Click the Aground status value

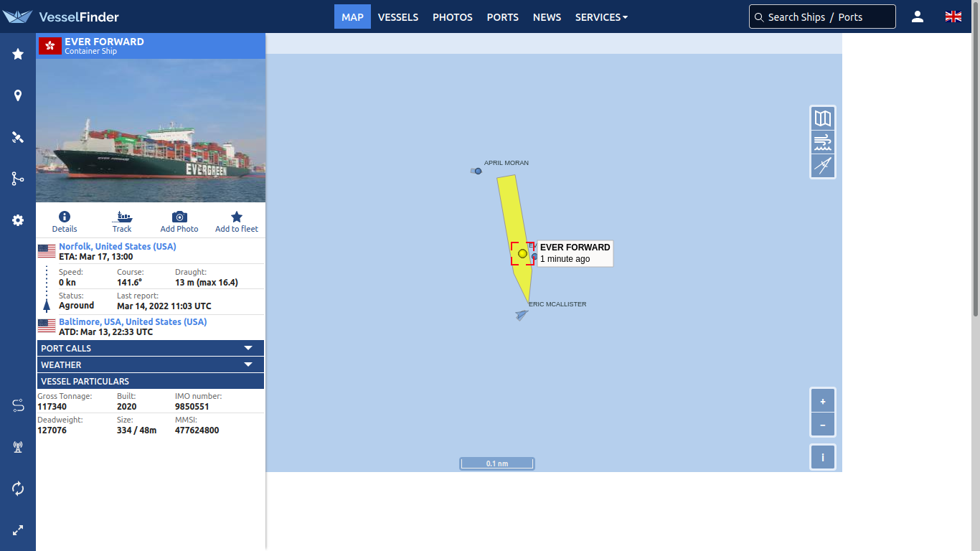(x=77, y=306)
